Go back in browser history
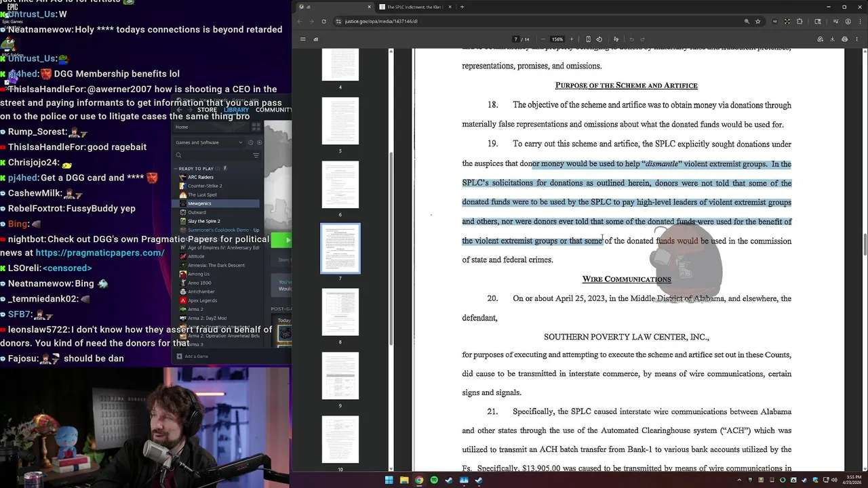Viewport: 868px width, 488px height. click(x=300, y=21)
